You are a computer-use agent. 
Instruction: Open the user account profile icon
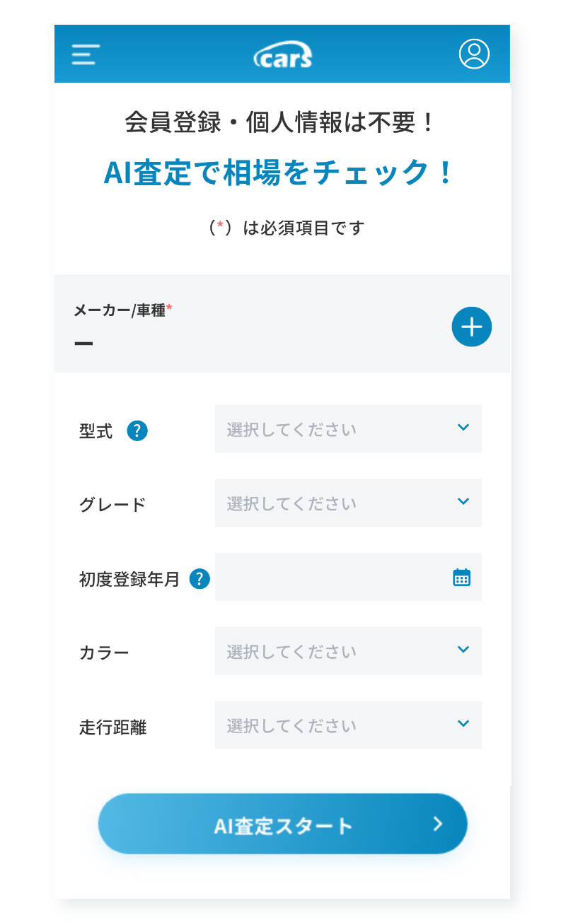[x=473, y=54]
